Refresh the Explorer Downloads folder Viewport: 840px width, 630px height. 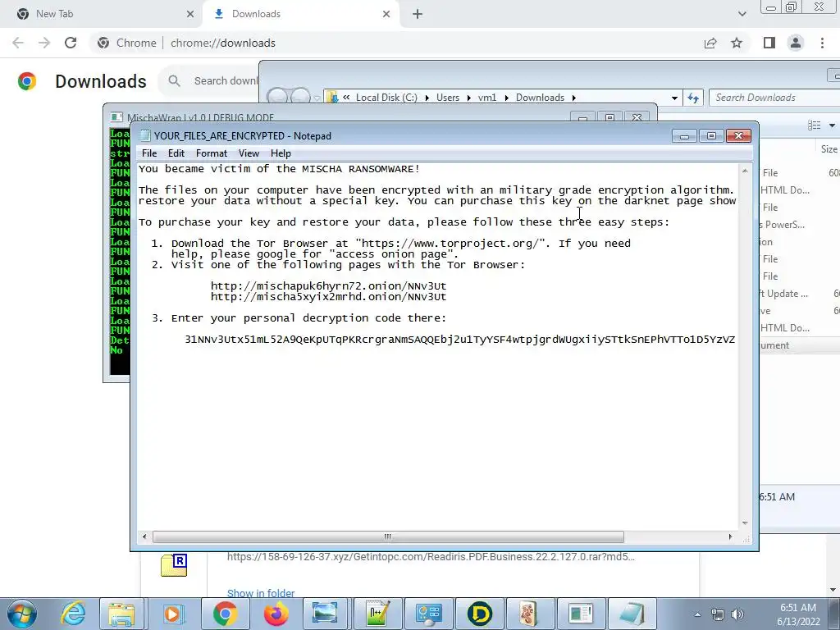[x=693, y=98]
